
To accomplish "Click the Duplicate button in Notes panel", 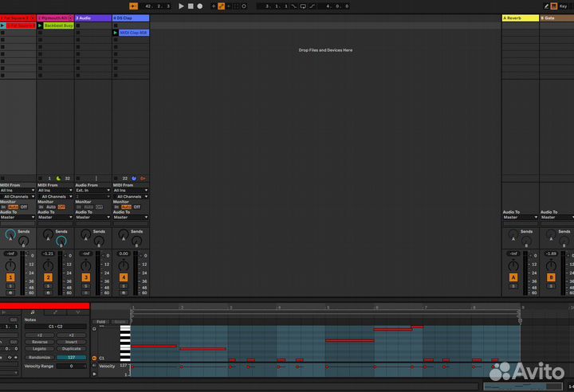I will 71,348.
